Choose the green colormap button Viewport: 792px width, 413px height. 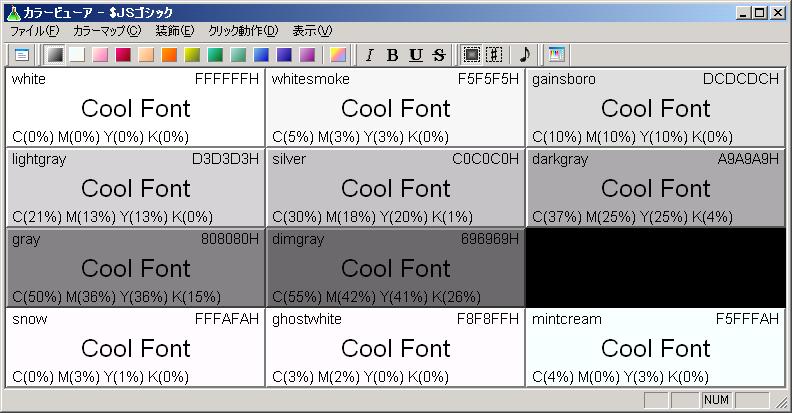pos(215,55)
